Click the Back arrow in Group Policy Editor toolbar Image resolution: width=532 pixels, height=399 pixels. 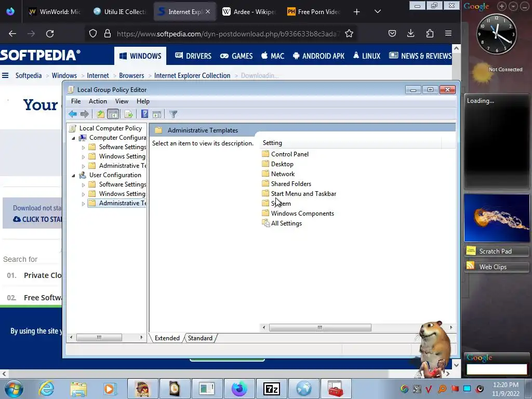click(73, 114)
